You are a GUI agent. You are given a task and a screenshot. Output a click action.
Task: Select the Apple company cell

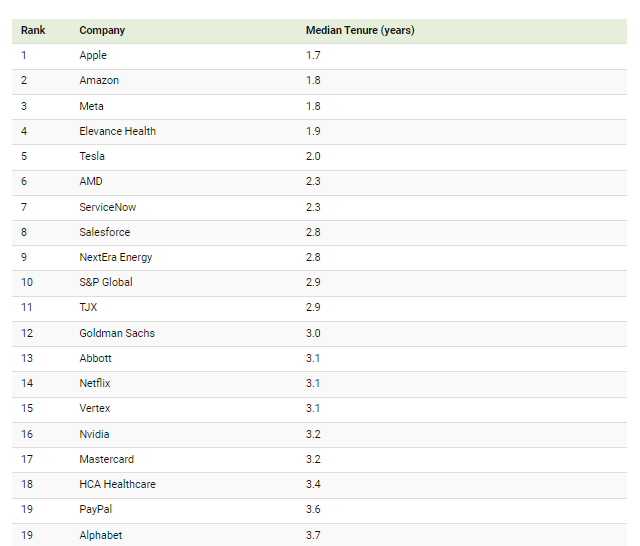[93, 56]
